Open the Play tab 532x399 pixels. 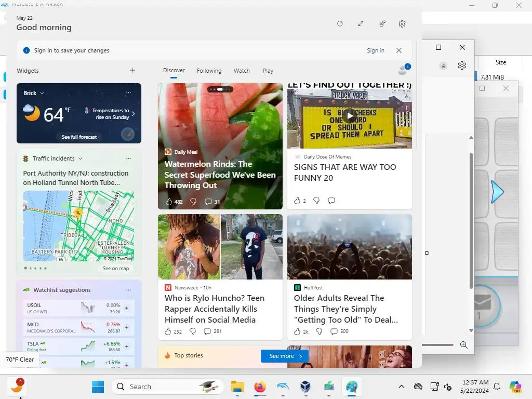click(268, 71)
